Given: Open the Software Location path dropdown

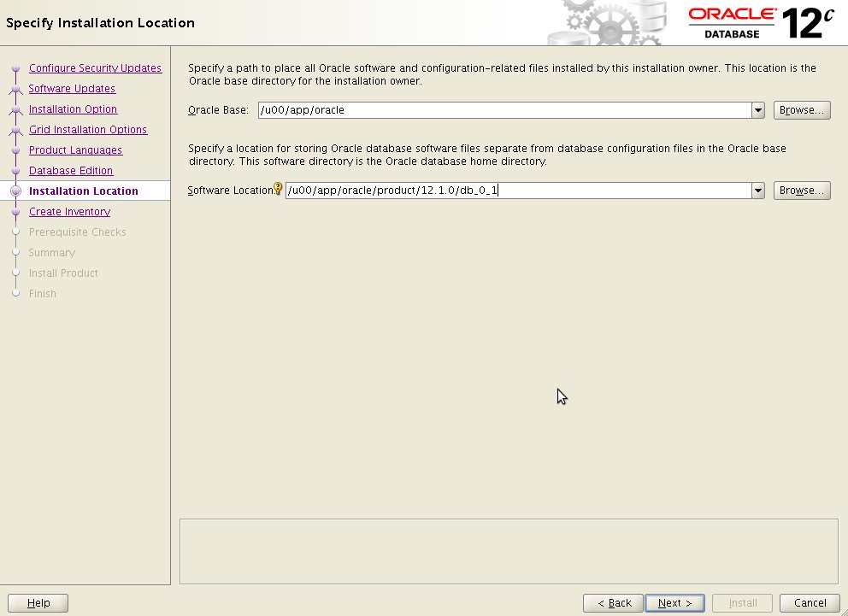Looking at the screenshot, I should [757, 190].
